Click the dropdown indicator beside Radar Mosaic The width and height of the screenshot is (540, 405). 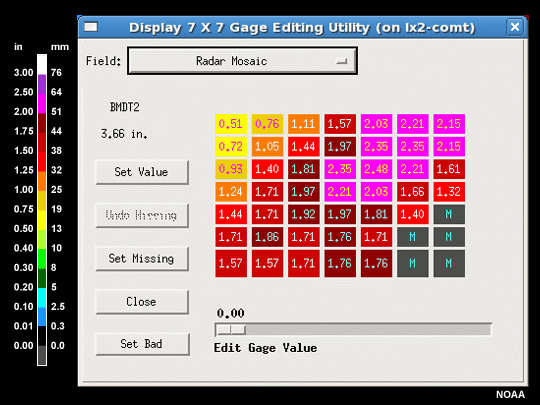click(x=341, y=61)
